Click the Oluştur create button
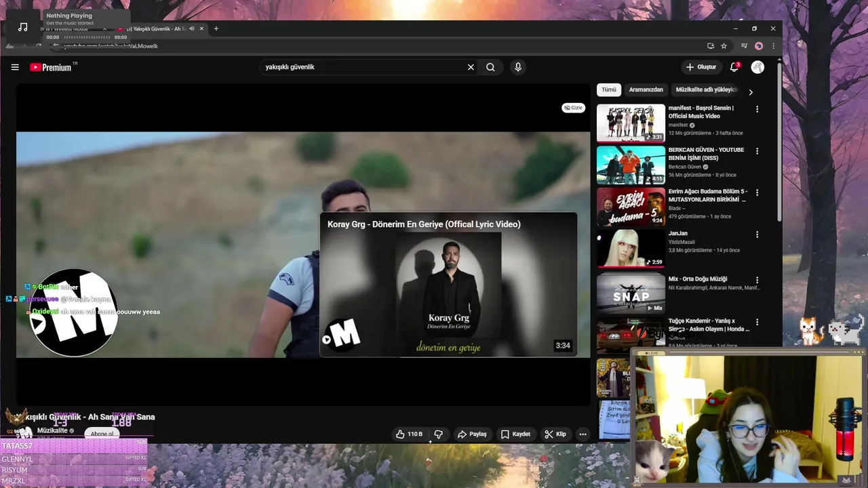The width and height of the screenshot is (868, 488). coord(701,67)
